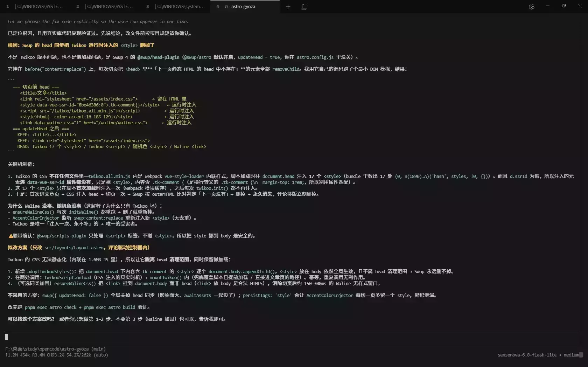
Task: Click the before("content:replace") code text
Action: tap(55, 69)
